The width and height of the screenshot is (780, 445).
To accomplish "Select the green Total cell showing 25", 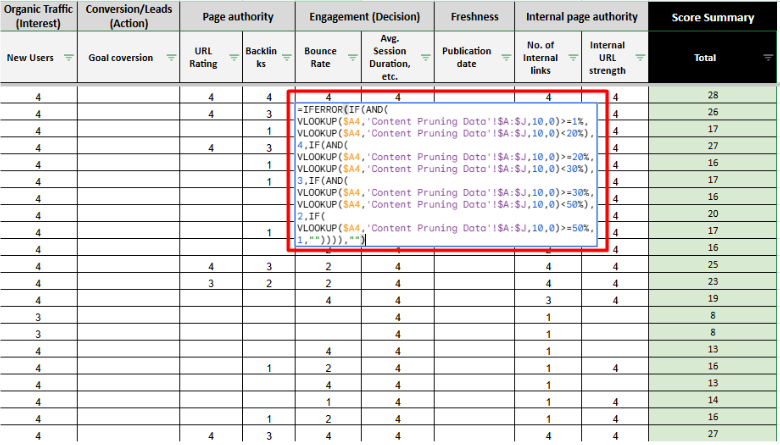I will [712, 266].
